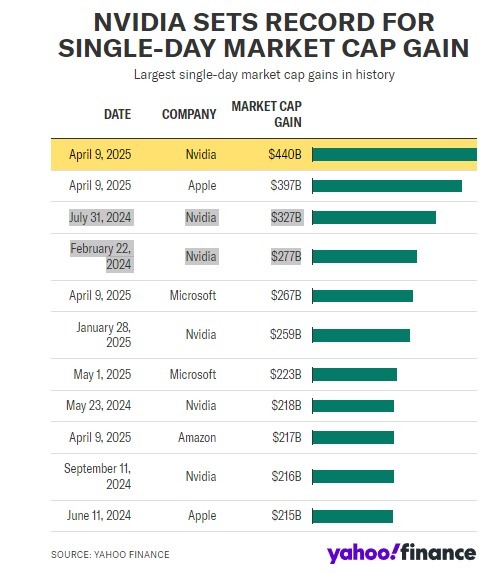500x573 pixels.
Task: Click the $218B value for May 23, 2024
Action: click(287, 406)
